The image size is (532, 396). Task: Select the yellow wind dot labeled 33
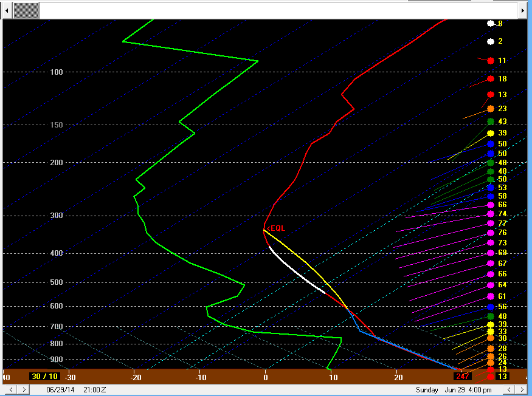pos(491,331)
